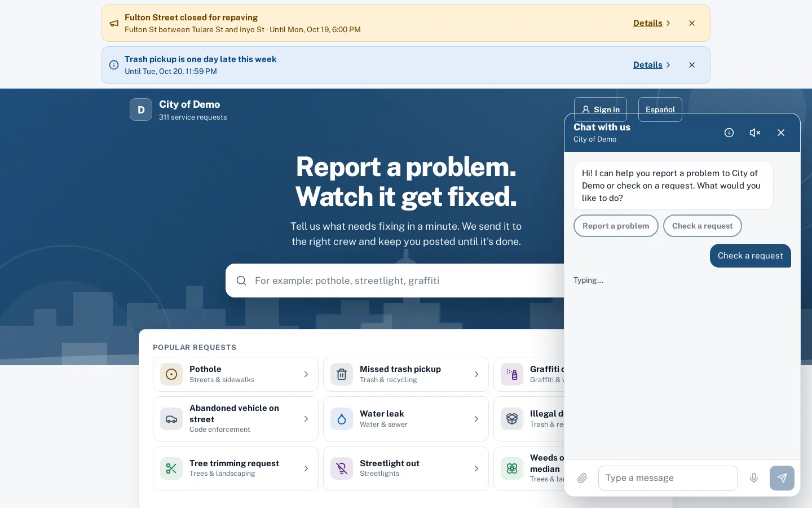The width and height of the screenshot is (812, 508).
Task: Click the Streetlight out lamp icon
Action: click(342, 468)
